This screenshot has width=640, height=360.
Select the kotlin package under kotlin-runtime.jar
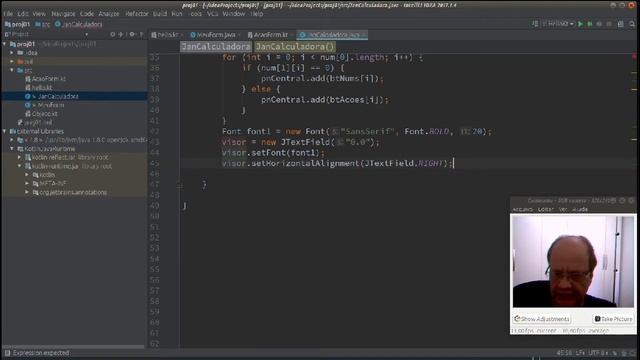[44, 175]
